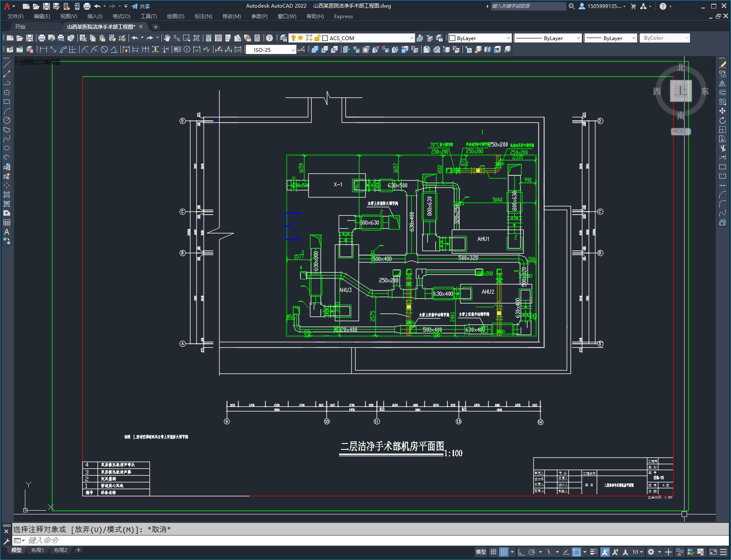Viewport: 731px width, 560px height.
Task: Open the 标注(N) menu
Action: point(203,16)
